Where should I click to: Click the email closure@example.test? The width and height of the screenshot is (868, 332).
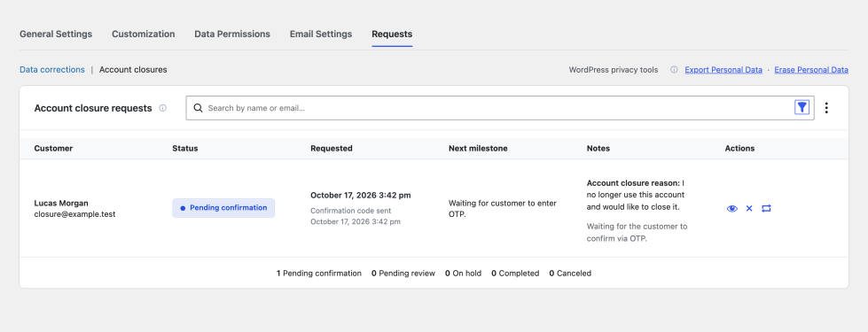click(74, 214)
